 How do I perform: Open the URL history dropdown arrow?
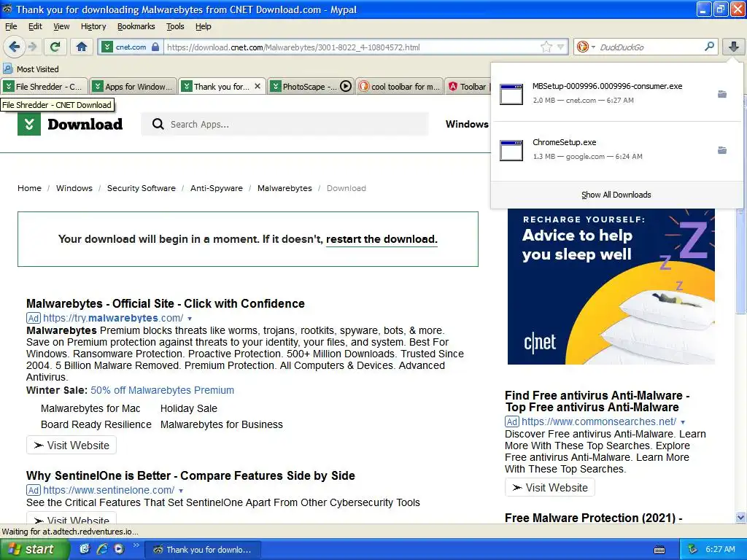pyautogui.click(x=561, y=47)
